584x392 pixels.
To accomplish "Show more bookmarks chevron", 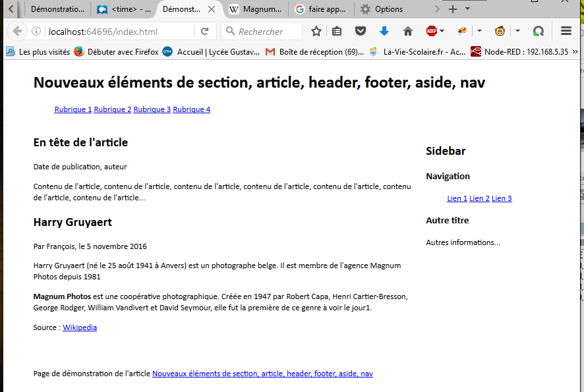I will 575,52.
